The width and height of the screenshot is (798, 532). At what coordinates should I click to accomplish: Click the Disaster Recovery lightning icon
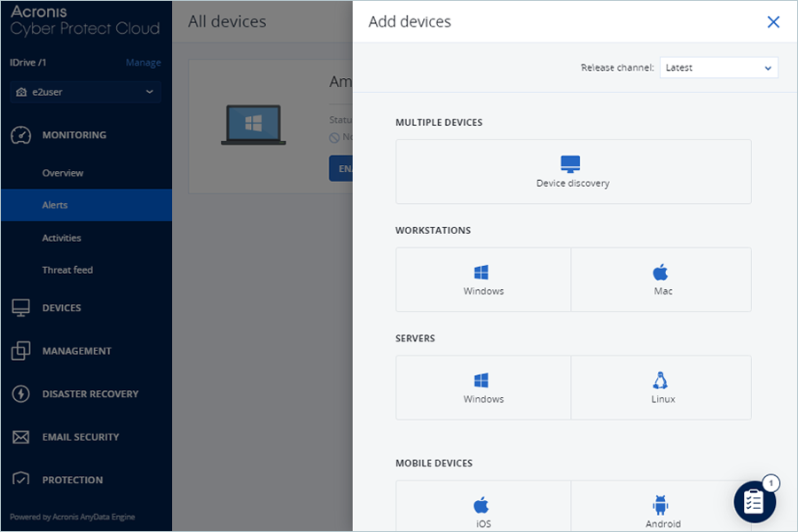pos(21,394)
